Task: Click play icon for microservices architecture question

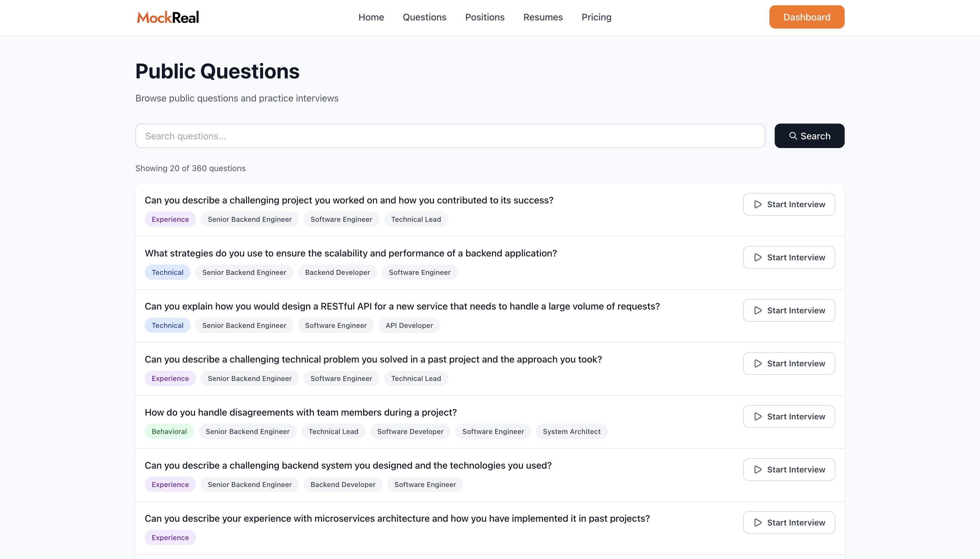Action: [757, 523]
